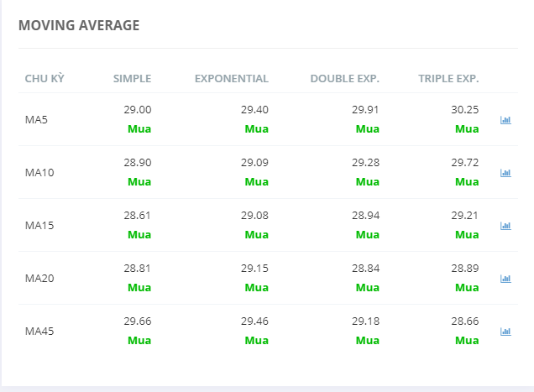The height and width of the screenshot is (392, 534).
Task: Click the SIMPLE column header
Action: coord(133,79)
